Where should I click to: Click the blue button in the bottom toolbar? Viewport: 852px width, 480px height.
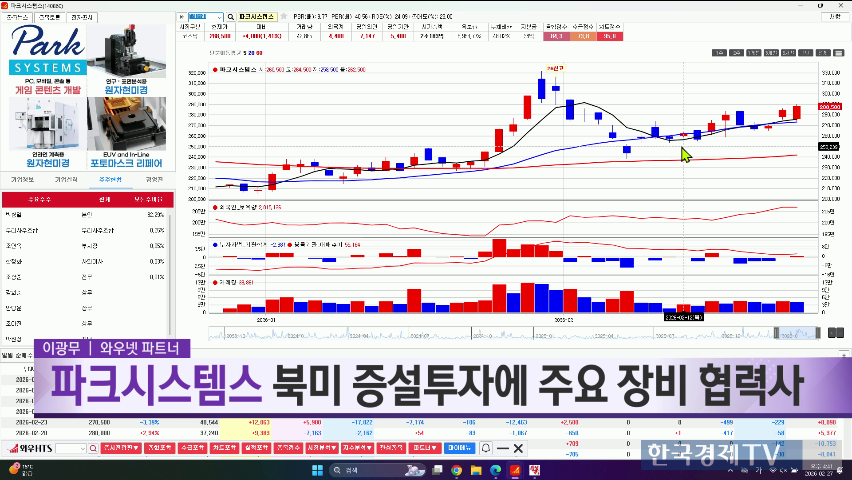click(x=459, y=448)
